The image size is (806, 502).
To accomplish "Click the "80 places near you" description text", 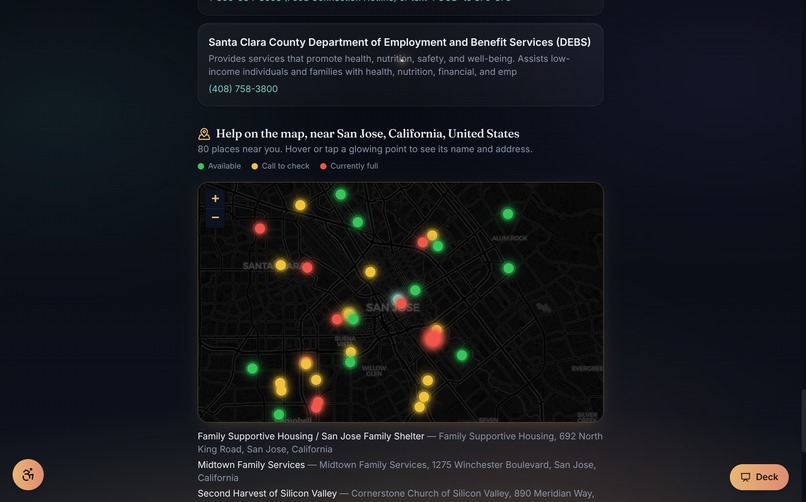I will [365, 149].
